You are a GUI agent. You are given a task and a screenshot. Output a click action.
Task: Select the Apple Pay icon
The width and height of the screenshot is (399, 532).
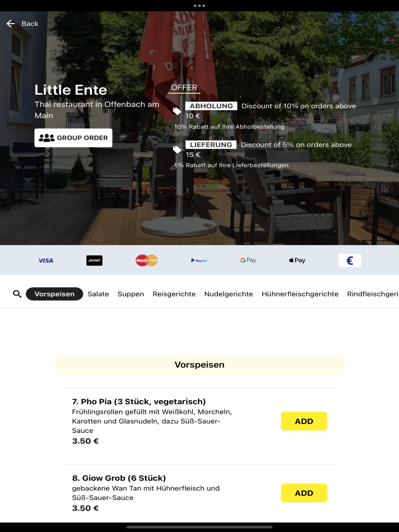point(297,260)
